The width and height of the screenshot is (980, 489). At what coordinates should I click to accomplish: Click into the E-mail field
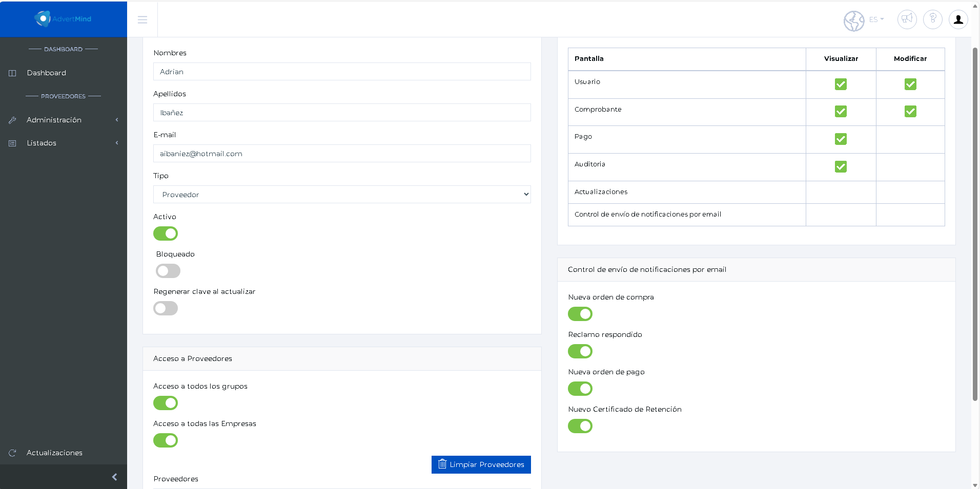point(342,154)
